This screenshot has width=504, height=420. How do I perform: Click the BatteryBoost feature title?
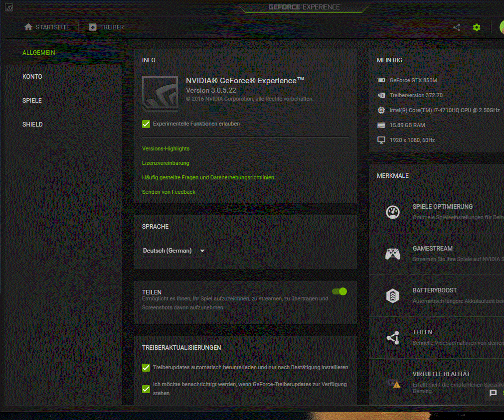coord(435,290)
